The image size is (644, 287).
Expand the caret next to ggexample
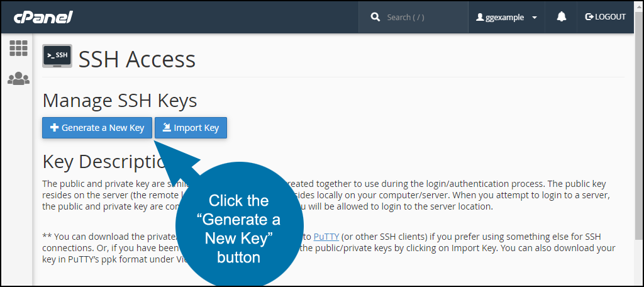pyautogui.click(x=535, y=18)
